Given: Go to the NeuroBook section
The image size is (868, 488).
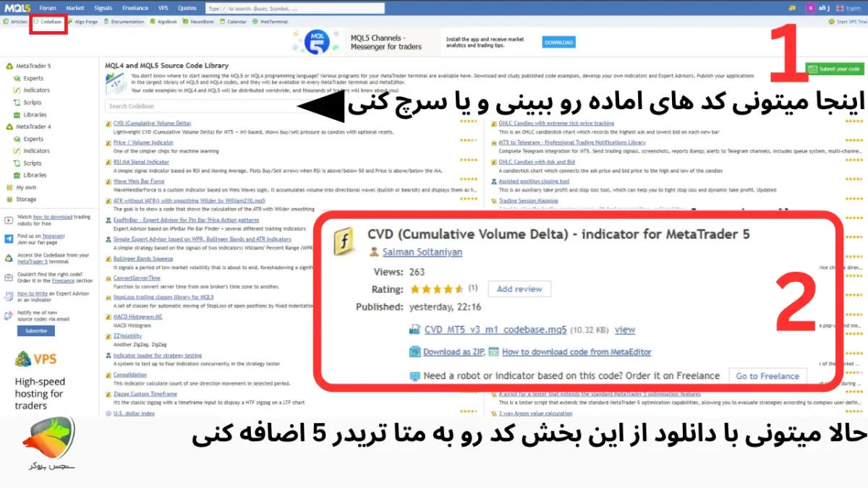Looking at the screenshot, I should click(x=200, y=22).
